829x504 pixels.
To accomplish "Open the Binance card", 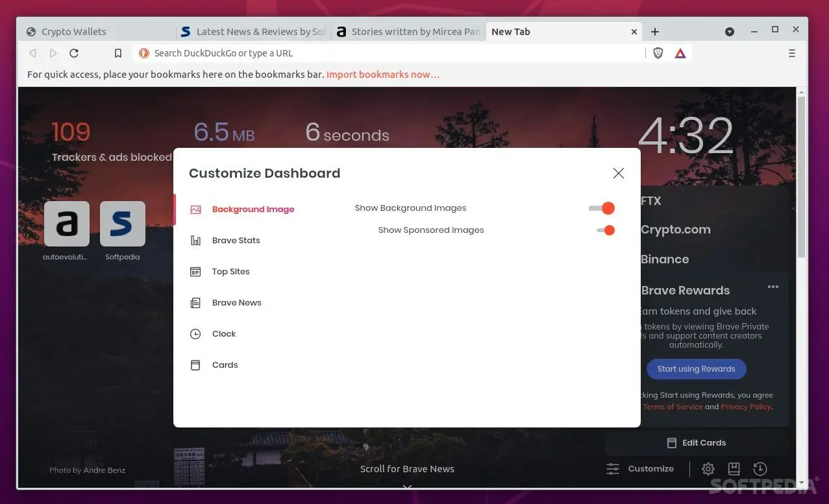I will (665, 259).
